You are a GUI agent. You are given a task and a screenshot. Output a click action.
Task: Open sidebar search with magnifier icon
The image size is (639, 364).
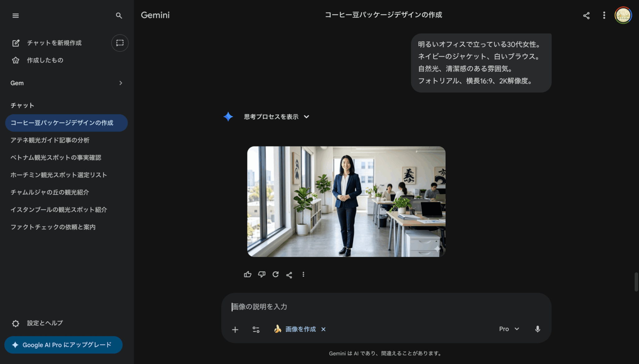[x=119, y=16]
